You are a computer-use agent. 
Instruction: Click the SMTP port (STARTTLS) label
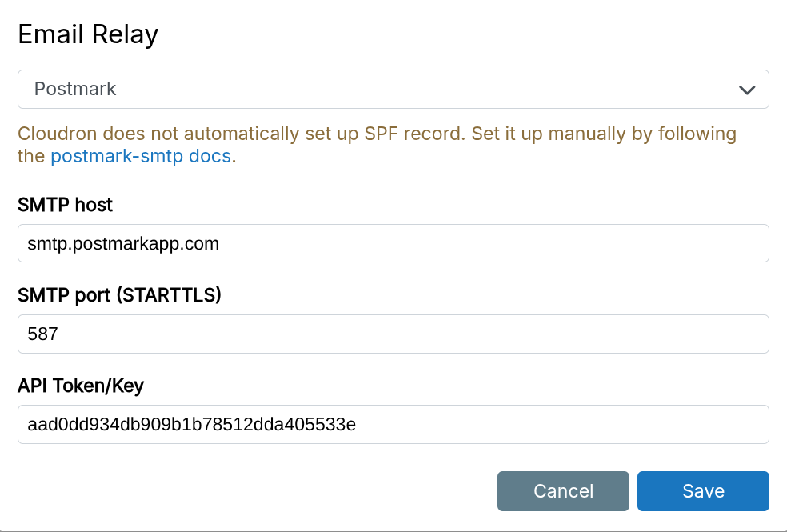coord(119,295)
